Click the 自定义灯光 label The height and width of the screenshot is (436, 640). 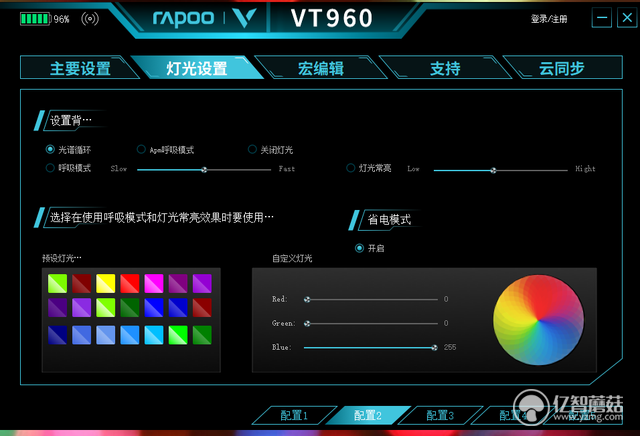pos(292,258)
